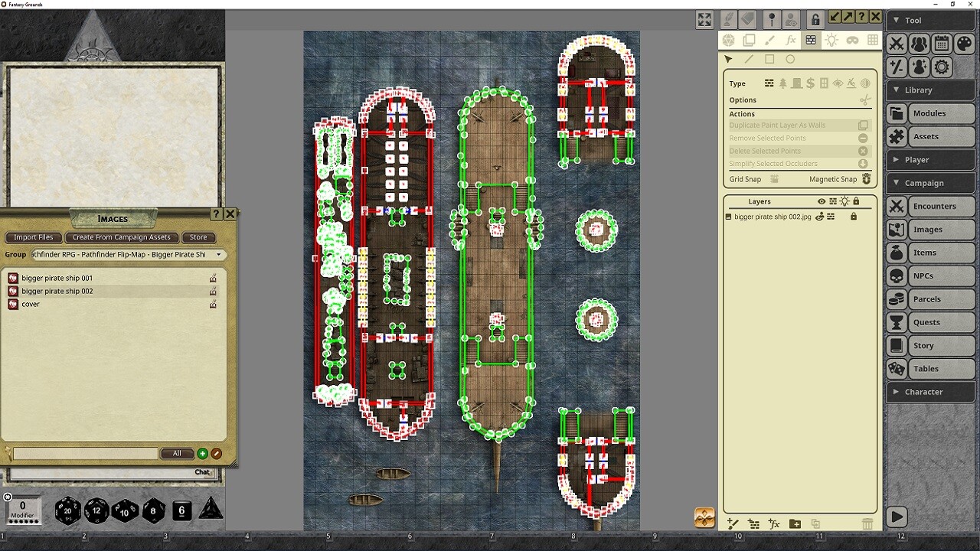Roll the d20 die in the dice tray

click(x=67, y=511)
